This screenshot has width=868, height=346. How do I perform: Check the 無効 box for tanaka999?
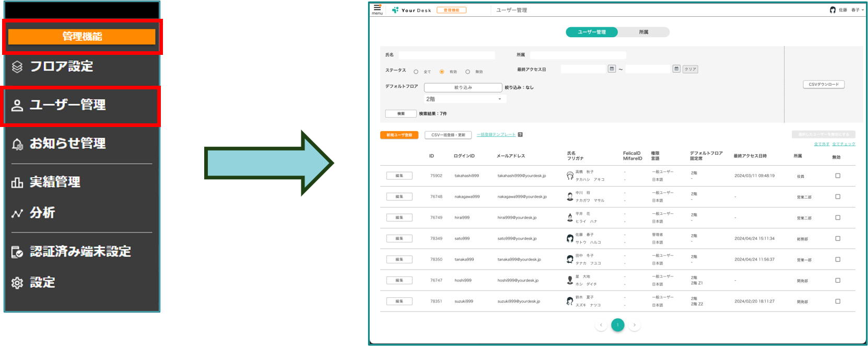coord(838,259)
